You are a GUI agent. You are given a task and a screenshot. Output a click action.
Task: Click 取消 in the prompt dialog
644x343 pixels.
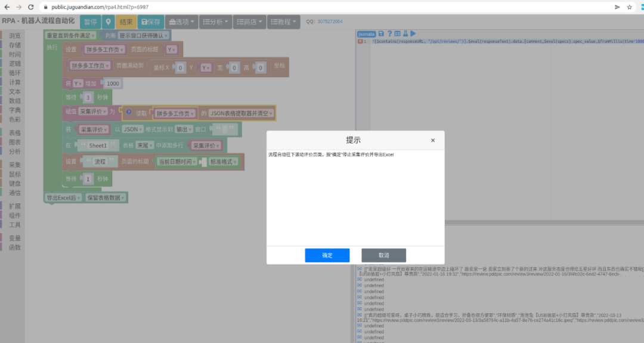[383, 255]
